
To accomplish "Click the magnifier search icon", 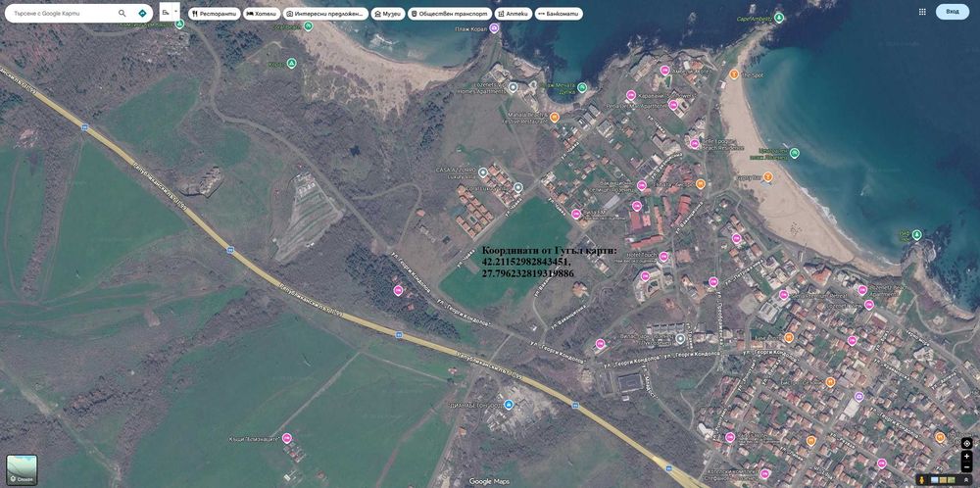I will [122, 13].
